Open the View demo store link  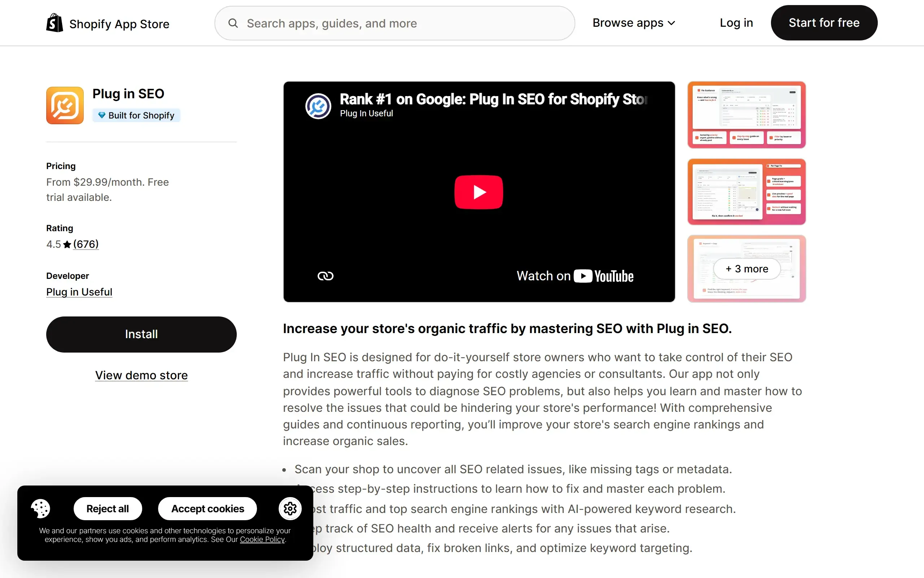[141, 375]
